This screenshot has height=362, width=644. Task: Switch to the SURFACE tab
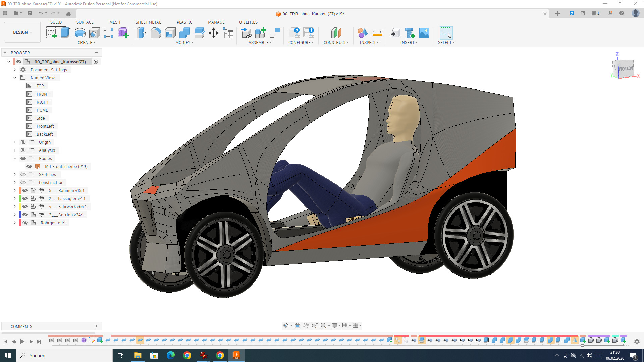85,22
